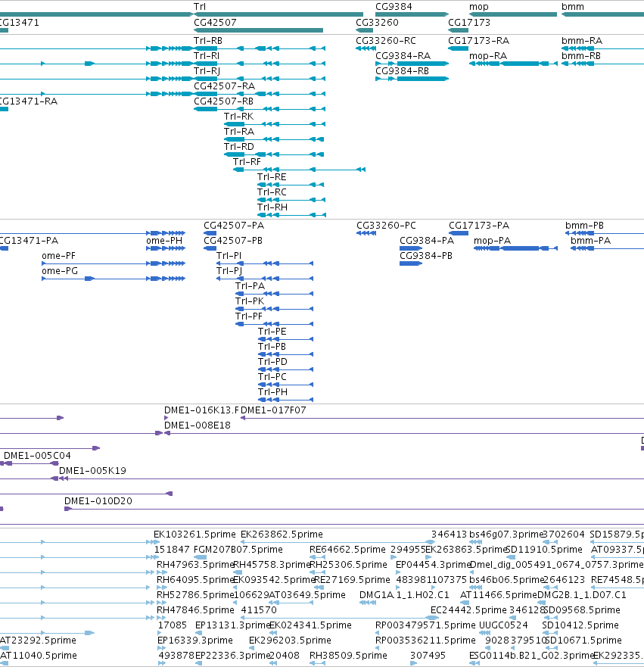Select transcript CG9384-RA
Screen dimensions: 644x667
(403, 56)
